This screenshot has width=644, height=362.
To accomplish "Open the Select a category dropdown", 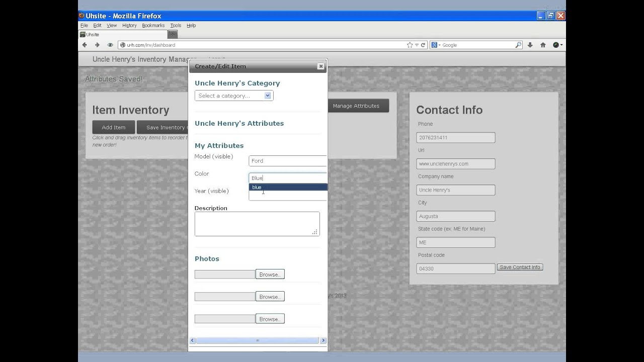I will (x=234, y=96).
